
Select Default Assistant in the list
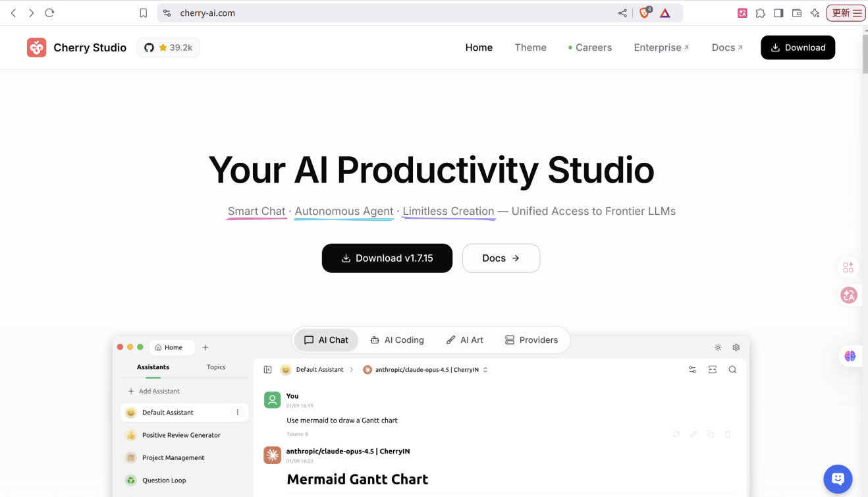click(184, 413)
